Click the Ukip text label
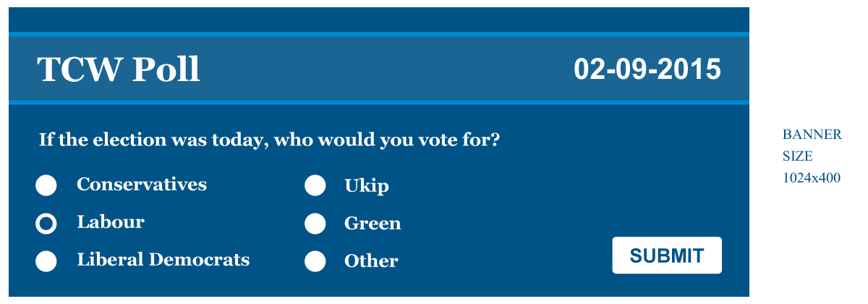Screen dimensions: 868x304 coord(367,186)
